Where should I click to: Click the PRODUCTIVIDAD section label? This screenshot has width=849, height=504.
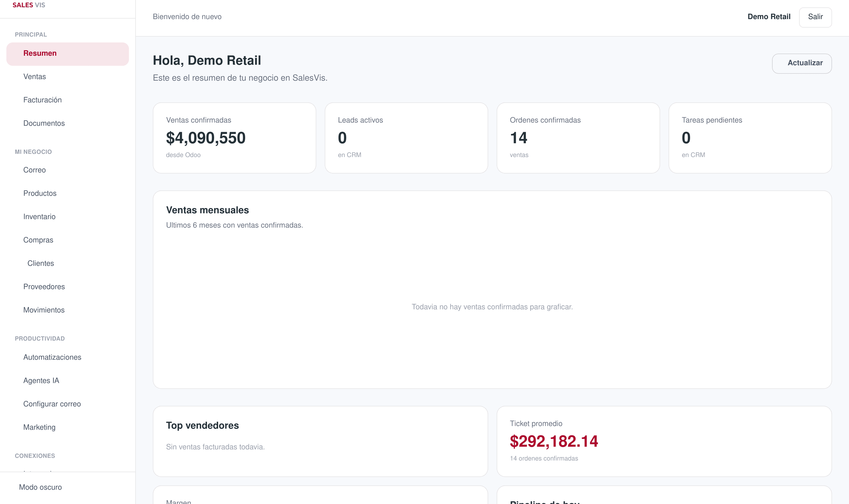40,338
